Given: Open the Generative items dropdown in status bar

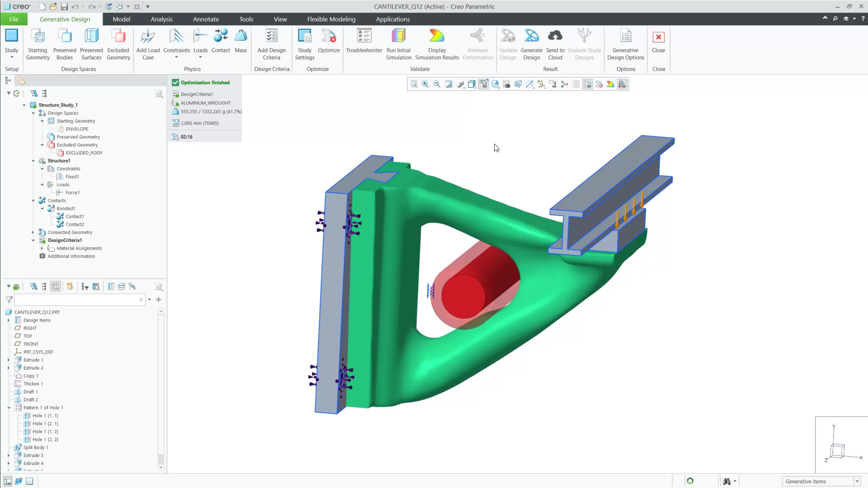Looking at the screenshot, I should pos(857,481).
